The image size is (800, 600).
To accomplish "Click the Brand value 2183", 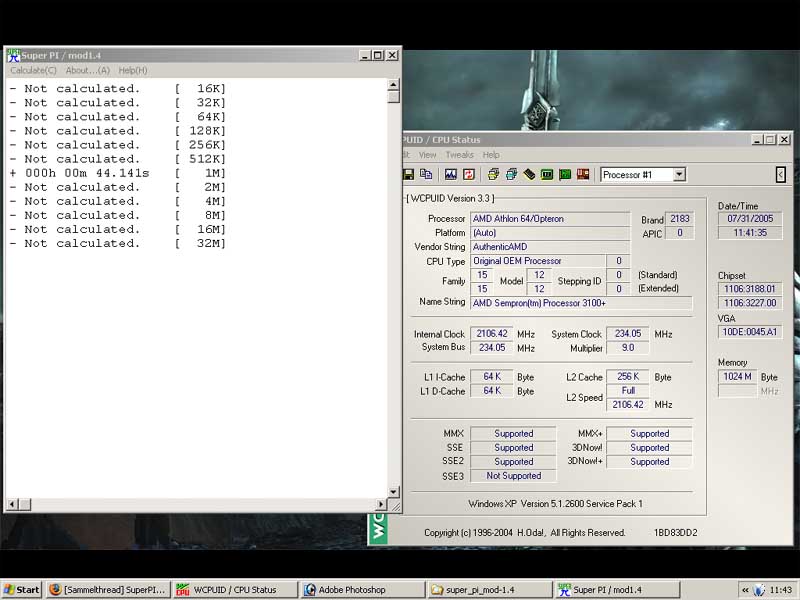I will pyautogui.click(x=680, y=219).
